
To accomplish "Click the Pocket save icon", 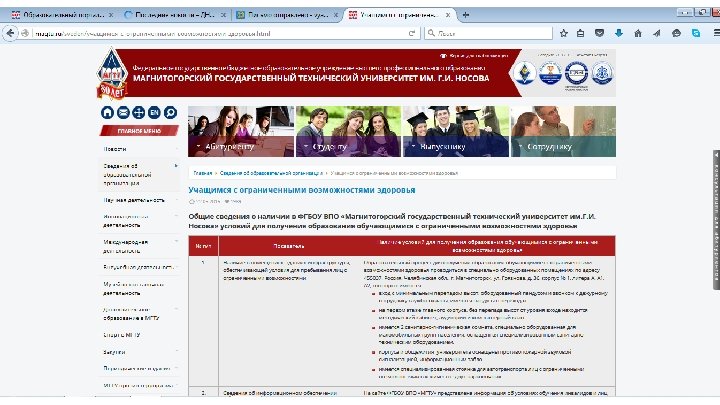I will point(599,33).
